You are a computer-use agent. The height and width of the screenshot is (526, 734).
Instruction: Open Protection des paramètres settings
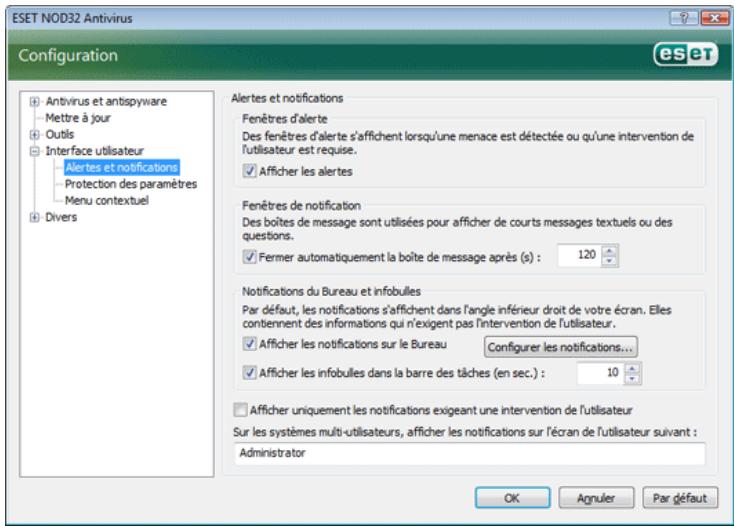click(x=131, y=184)
